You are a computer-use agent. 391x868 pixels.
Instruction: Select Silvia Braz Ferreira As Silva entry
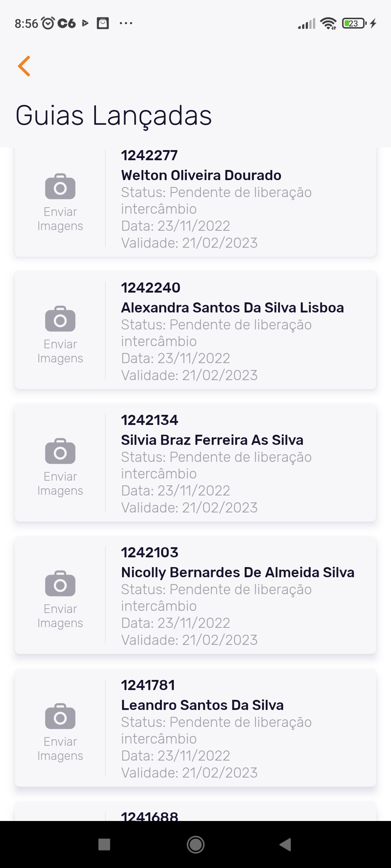click(x=212, y=440)
